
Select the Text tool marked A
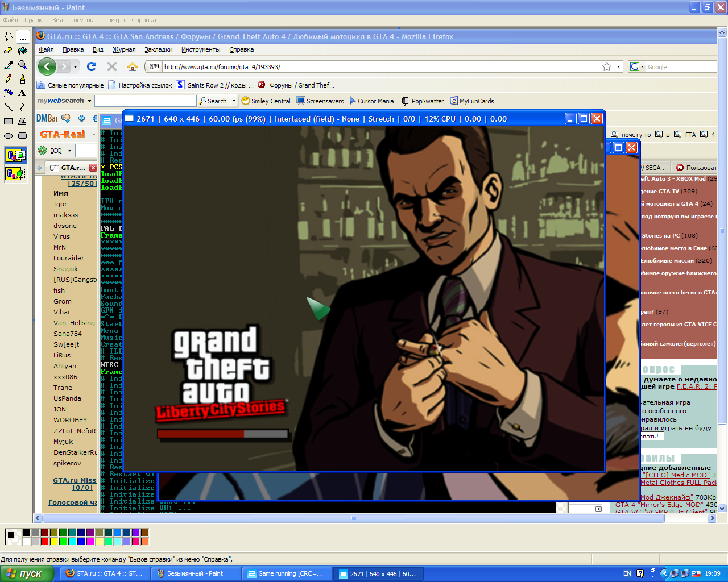[x=23, y=93]
